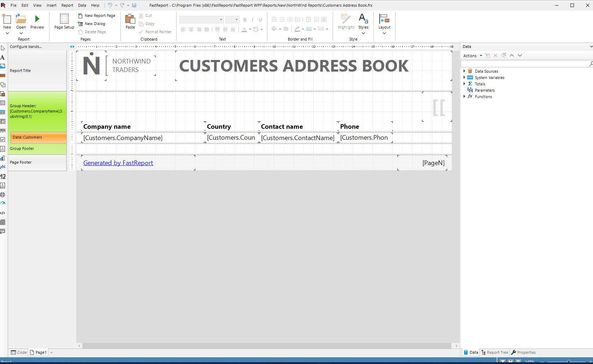Toggle bold formatting in the Text group

point(245,19)
